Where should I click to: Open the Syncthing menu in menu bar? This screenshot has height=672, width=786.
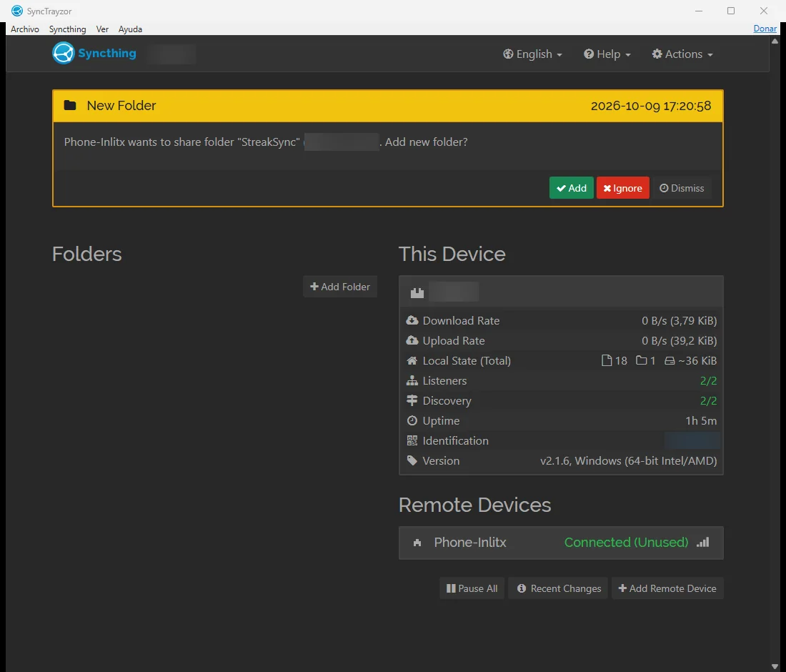click(x=67, y=29)
